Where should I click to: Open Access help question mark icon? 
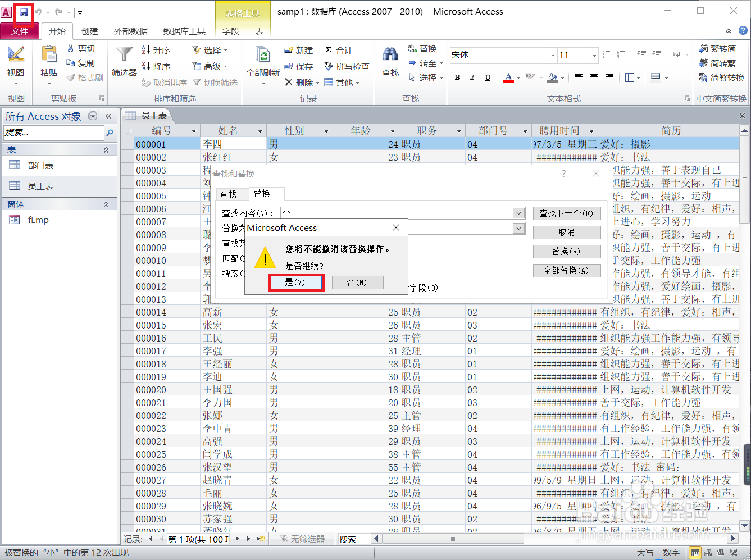[x=743, y=31]
